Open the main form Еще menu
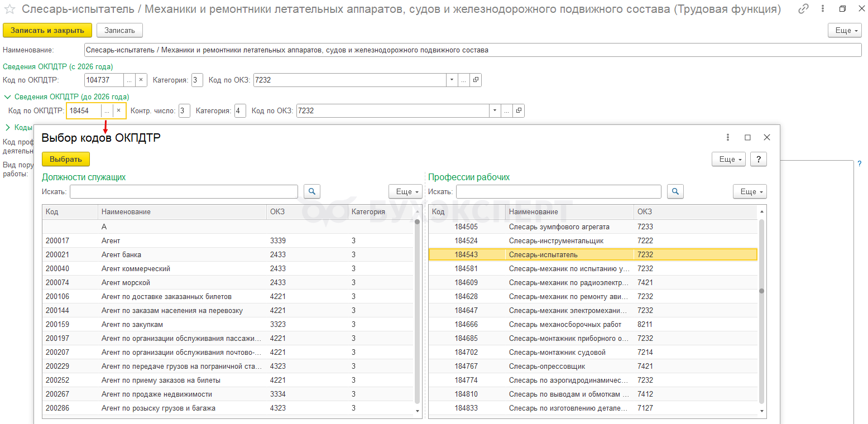868x424 pixels. [x=845, y=31]
